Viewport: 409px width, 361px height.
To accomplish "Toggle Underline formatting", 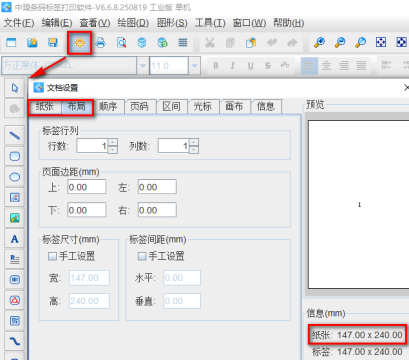I will pyautogui.click(x=250, y=66).
